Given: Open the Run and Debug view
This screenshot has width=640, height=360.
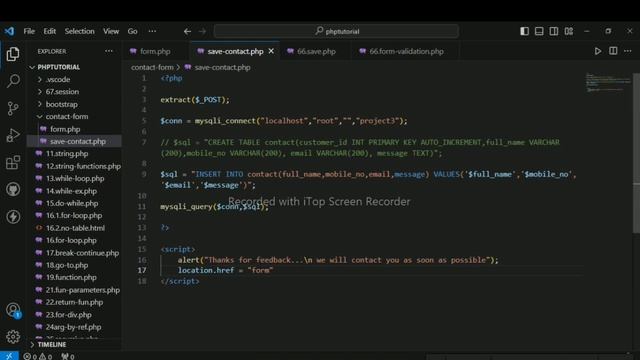Looking at the screenshot, I should [13, 135].
